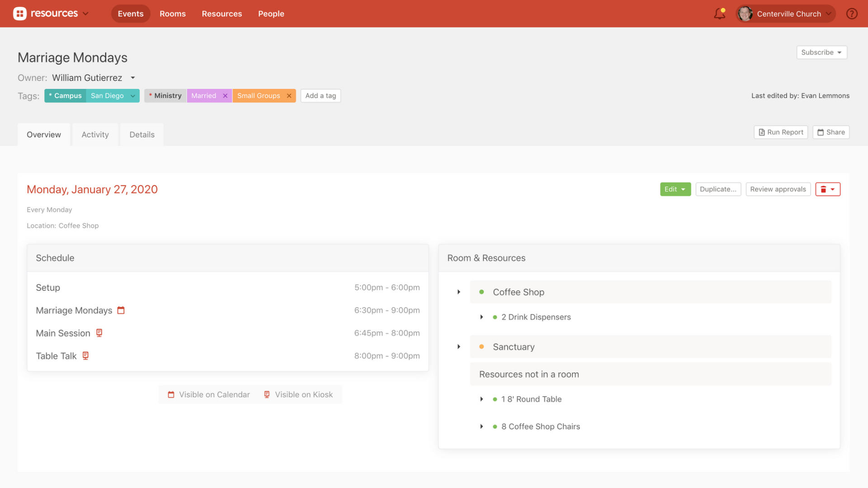Screen dimensions: 868x488
Task: Click the calendar icon next to Marriage Mondays
Action: 121,310
